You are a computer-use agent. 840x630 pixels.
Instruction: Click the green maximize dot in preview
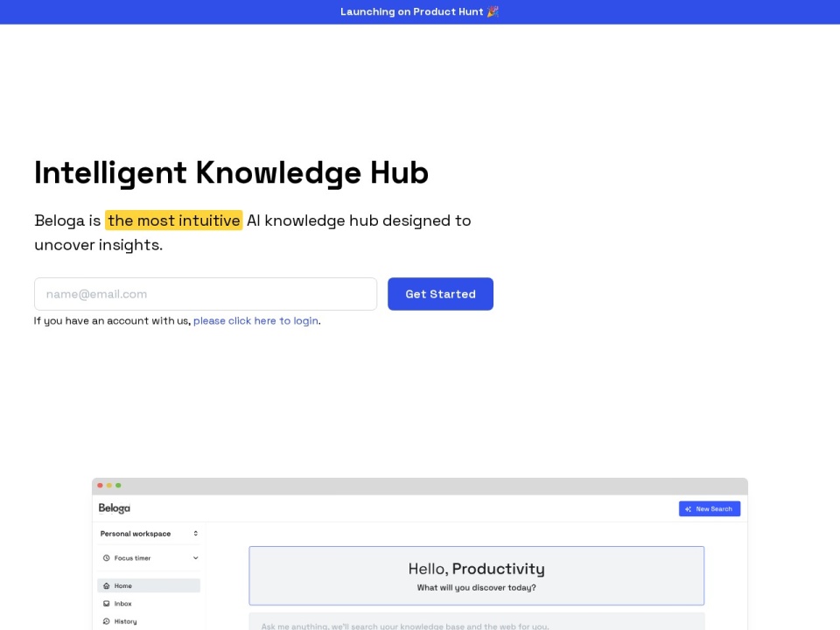[x=118, y=486]
